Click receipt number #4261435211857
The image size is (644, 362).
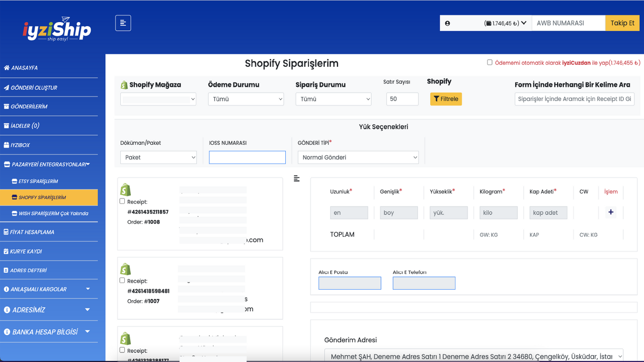pos(148,212)
